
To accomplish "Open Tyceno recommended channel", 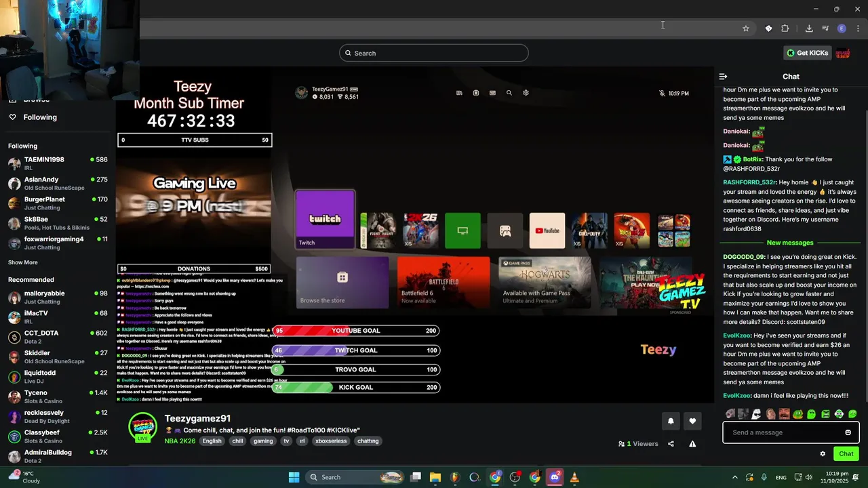I will [58, 396].
